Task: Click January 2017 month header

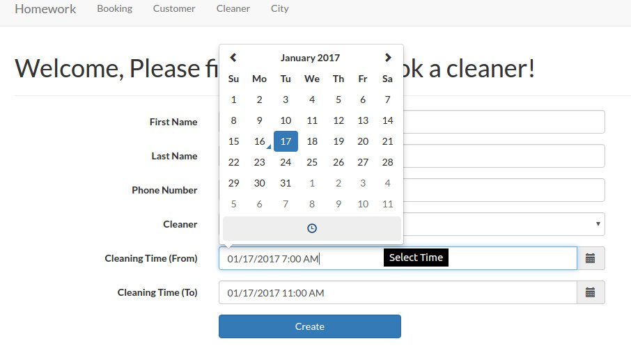Action: (x=311, y=58)
